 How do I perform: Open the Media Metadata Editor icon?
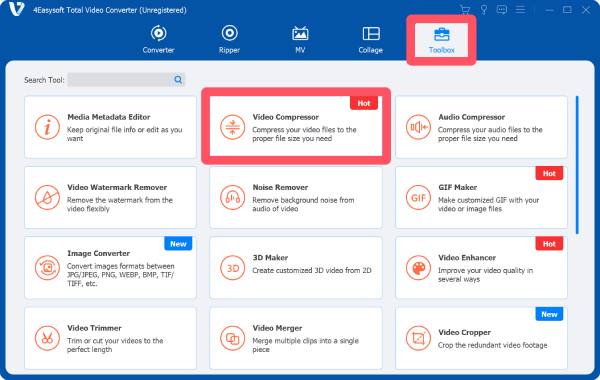tap(47, 127)
